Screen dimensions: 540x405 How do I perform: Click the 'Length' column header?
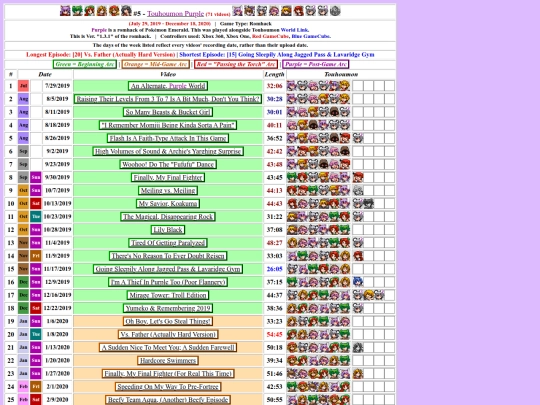coord(274,74)
